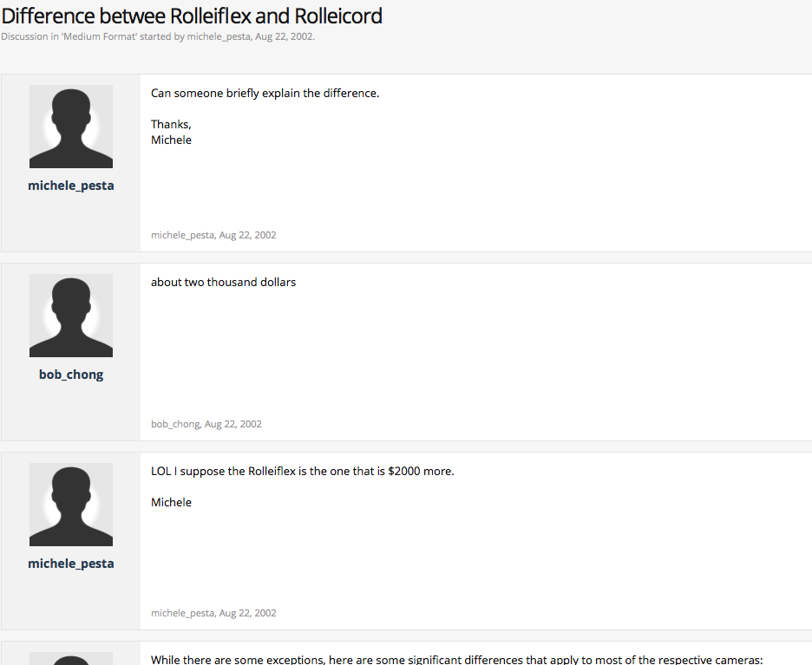Click michele_pesta's avatar in the third post
This screenshot has height=665, width=812.
pyautogui.click(x=71, y=505)
